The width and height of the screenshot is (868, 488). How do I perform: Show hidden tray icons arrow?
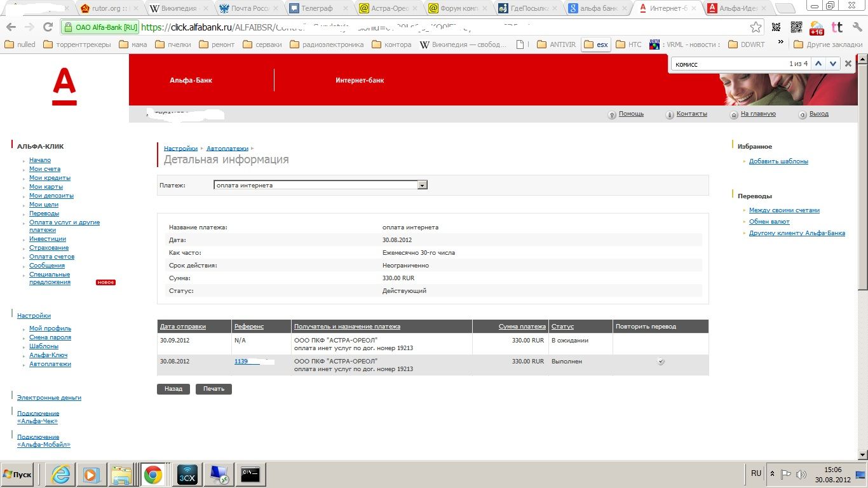(x=772, y=474)
